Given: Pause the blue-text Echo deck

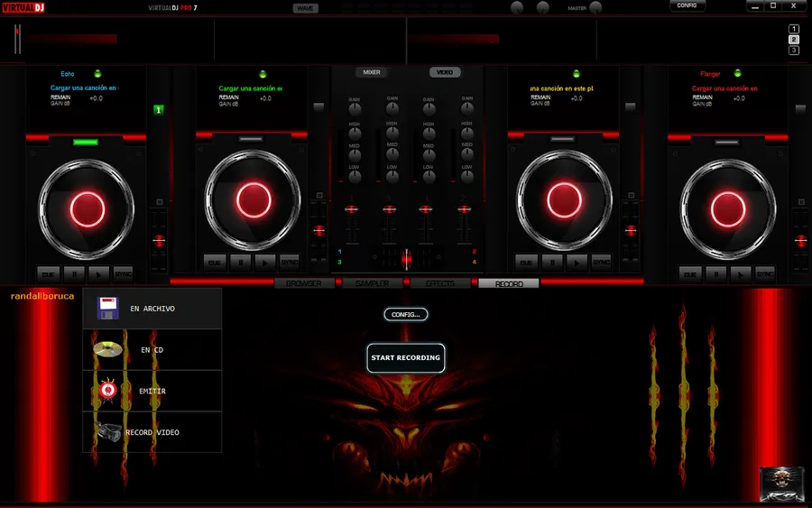Looking at the screenshot, I should [74, 274].
